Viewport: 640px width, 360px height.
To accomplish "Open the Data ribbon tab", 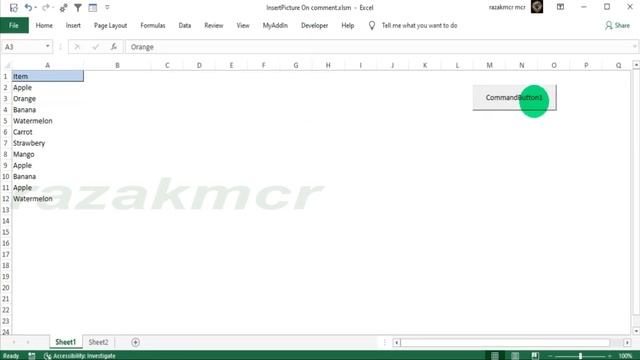I will pyautogui.click(x=184, y=25).
